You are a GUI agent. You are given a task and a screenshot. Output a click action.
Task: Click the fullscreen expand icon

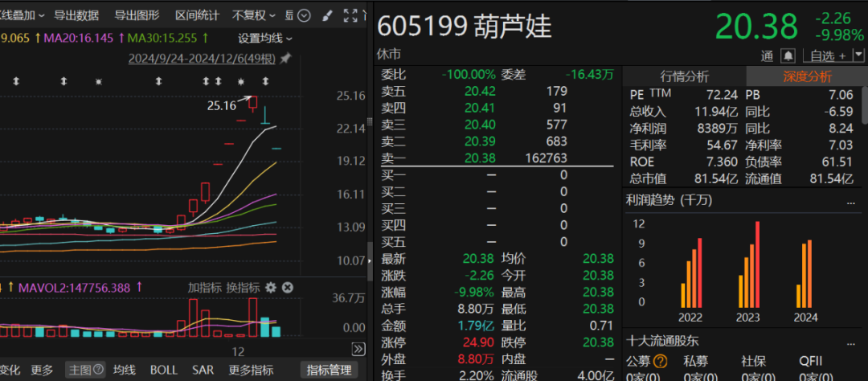pos(350,15)
